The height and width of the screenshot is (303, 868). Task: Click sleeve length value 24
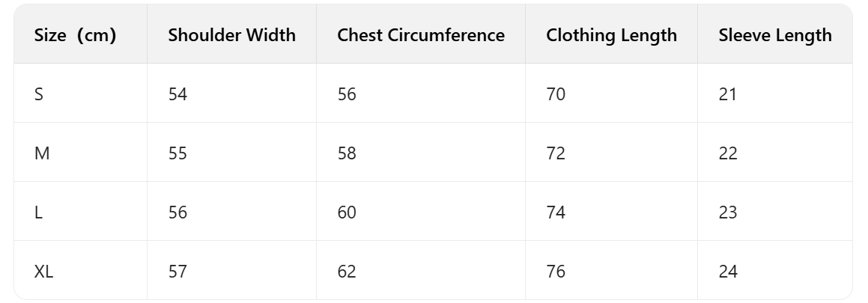(x=728, y=272)
